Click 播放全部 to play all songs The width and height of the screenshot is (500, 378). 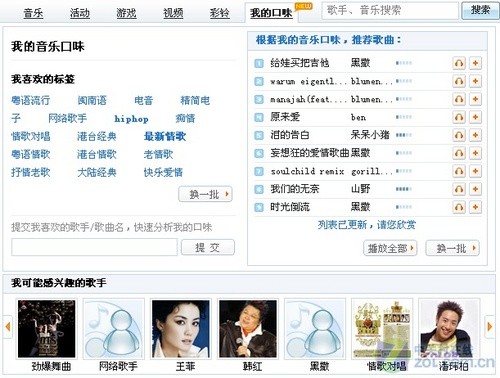390,248
